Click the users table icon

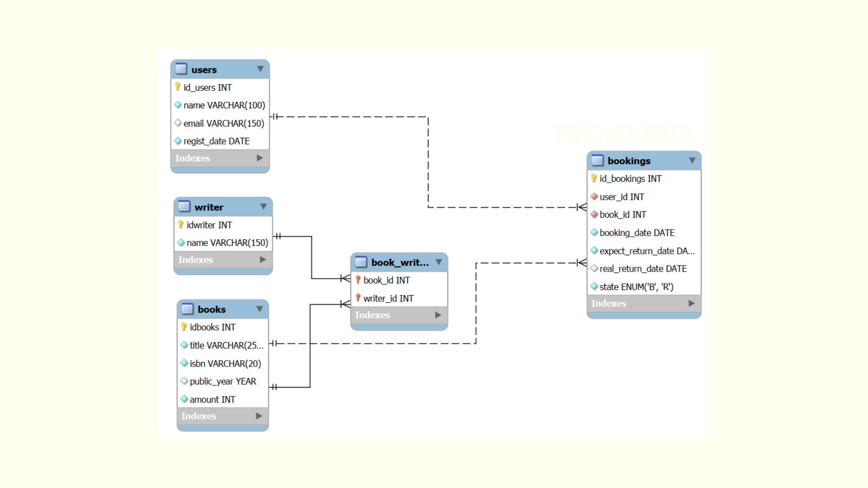181,69
